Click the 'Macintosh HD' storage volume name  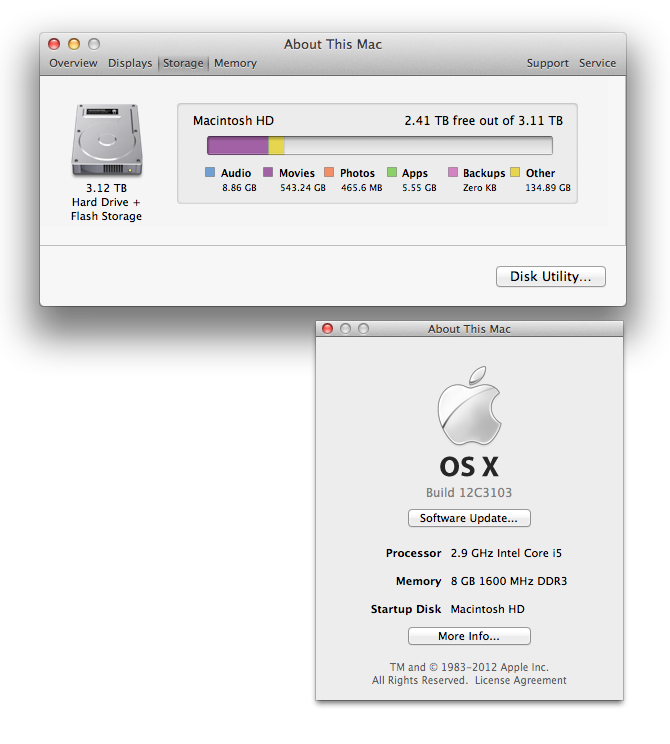pos(233,121)
